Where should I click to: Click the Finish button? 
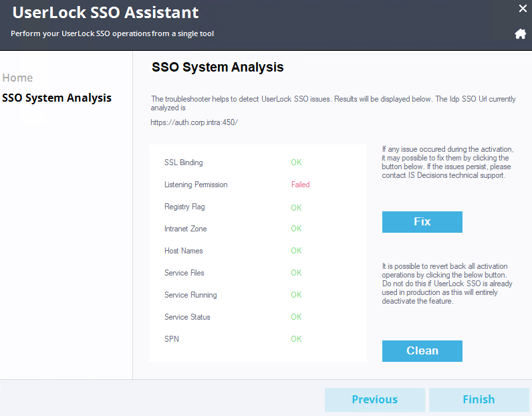[x=479, y=399]
